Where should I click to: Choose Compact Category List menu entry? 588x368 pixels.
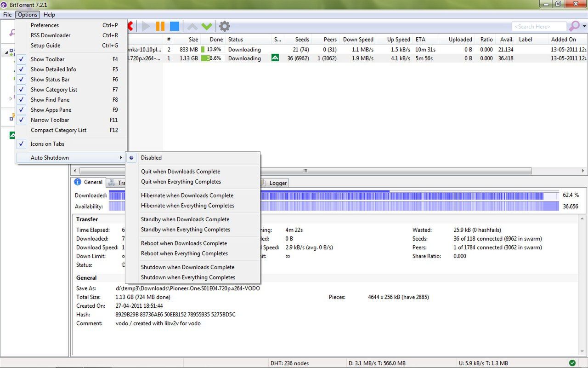(71, 130)
